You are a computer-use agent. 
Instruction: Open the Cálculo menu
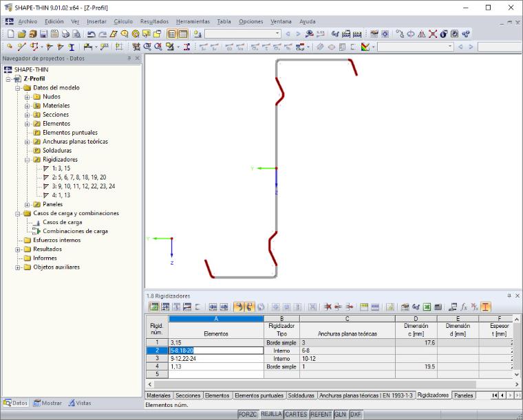123,21
